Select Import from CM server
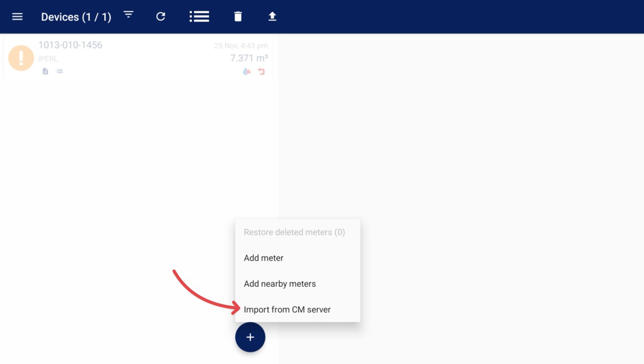This screenshot has height=364, width=644. tap(287, 310)
